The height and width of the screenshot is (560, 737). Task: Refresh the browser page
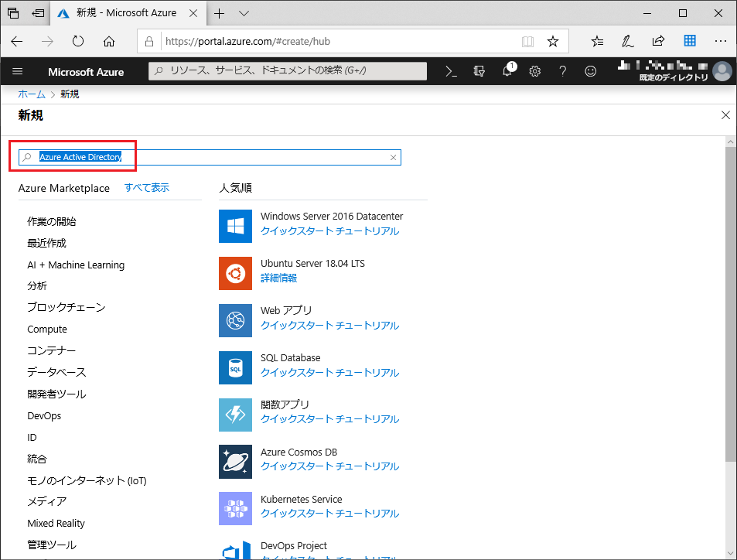point(78,41)
